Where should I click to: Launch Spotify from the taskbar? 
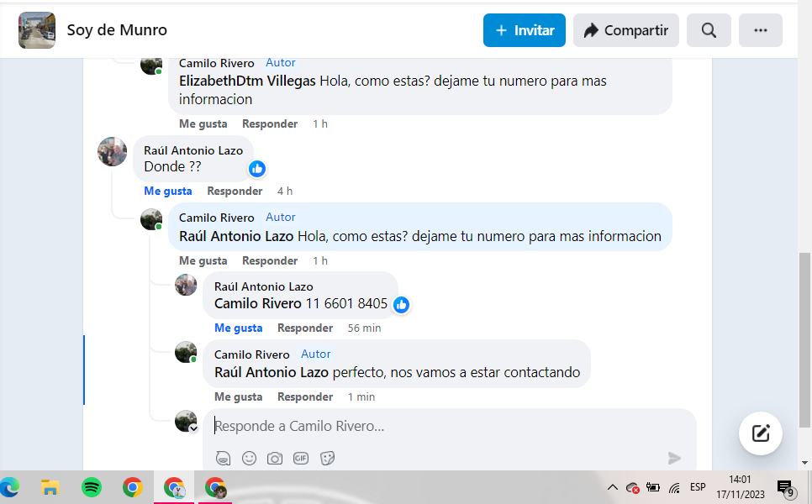[92, 487]
